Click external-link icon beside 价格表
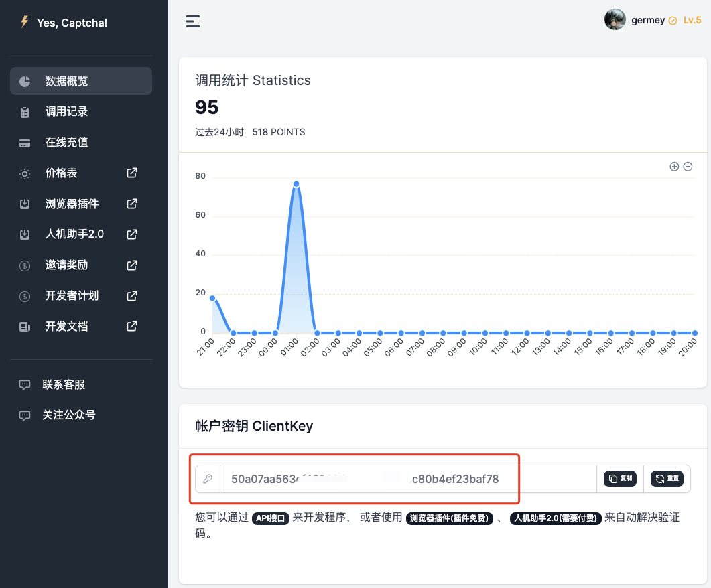The height and width of the screenshot is (588, 711). (x=131, y=173)
